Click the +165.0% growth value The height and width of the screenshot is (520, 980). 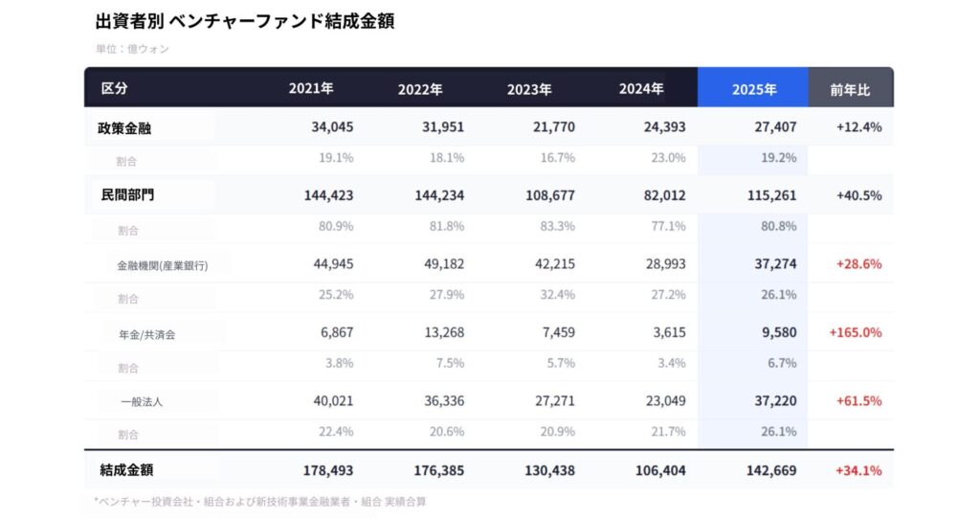point(855,332)
